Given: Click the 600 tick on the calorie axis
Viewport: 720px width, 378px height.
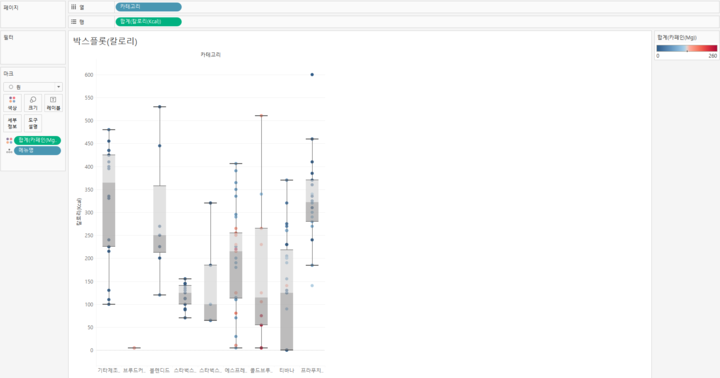Looking at the screenshot, I should tap(89, 75).
